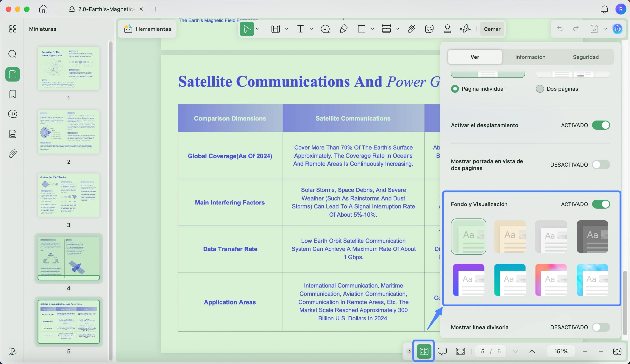Open notifications bell

(604, 9)
